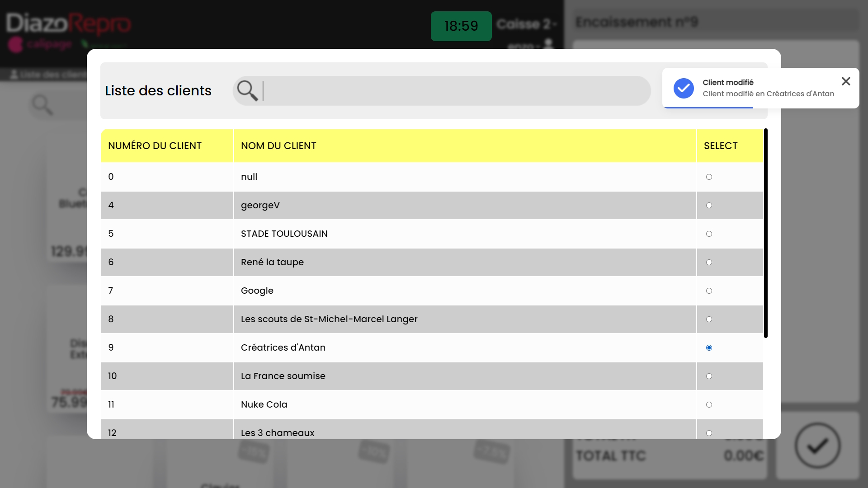
Task: Select the Nuke Cola radio button
Action: 709,405
